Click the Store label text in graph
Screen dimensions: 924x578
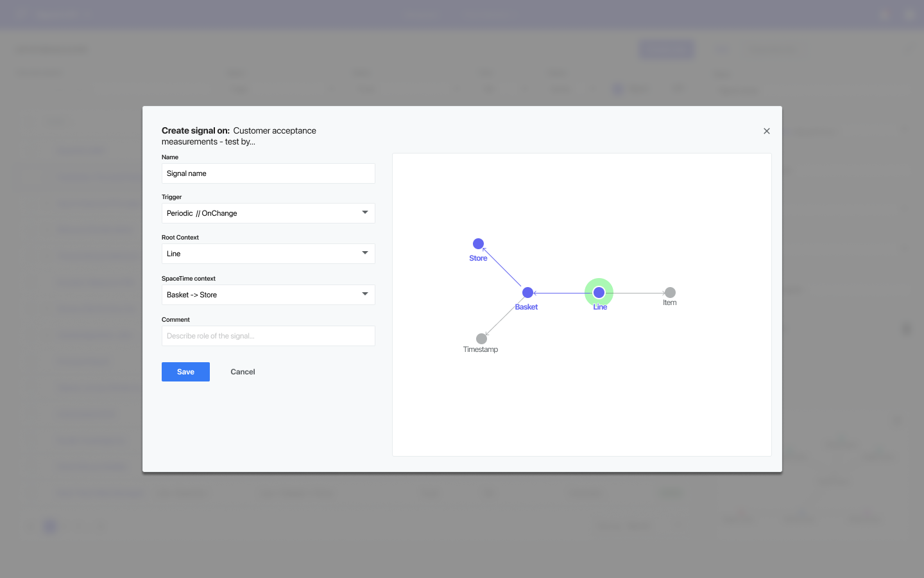click(x=478, y=258)
